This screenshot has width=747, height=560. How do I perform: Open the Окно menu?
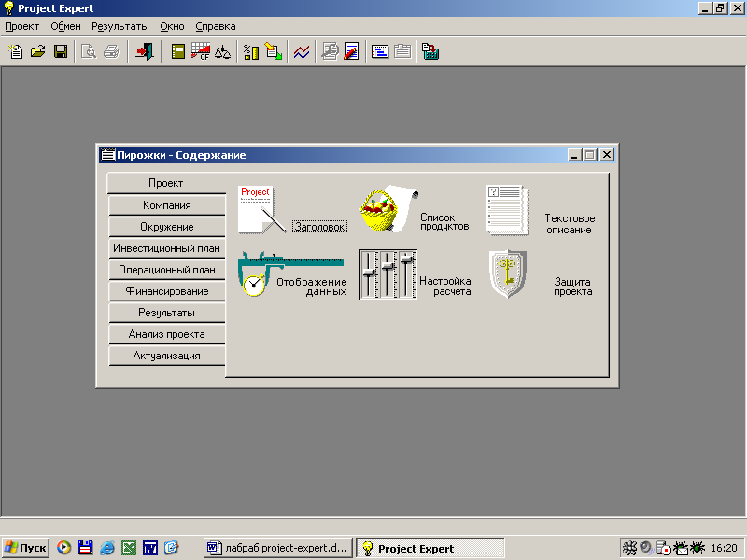point(172,27)
